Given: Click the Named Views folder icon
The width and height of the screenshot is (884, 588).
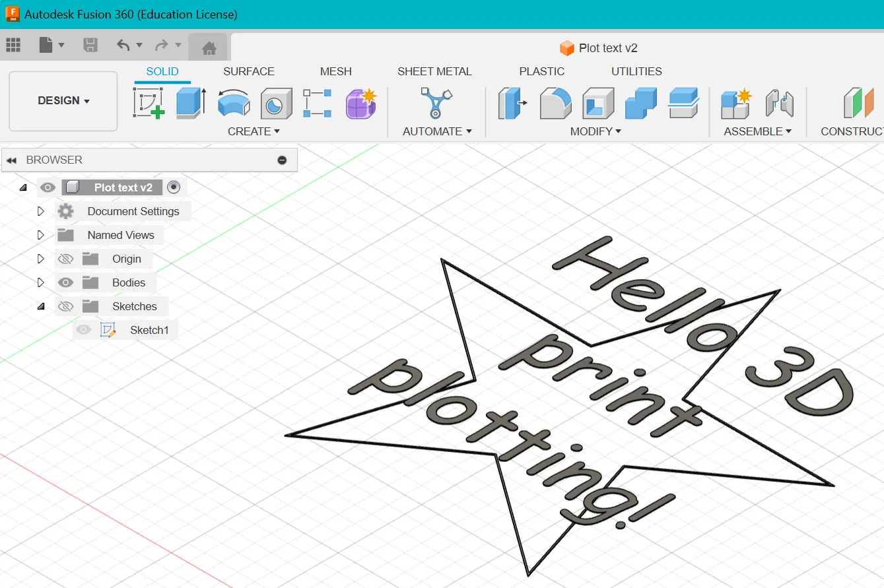Looking at the screenshot, I should [x=65, y=235].
